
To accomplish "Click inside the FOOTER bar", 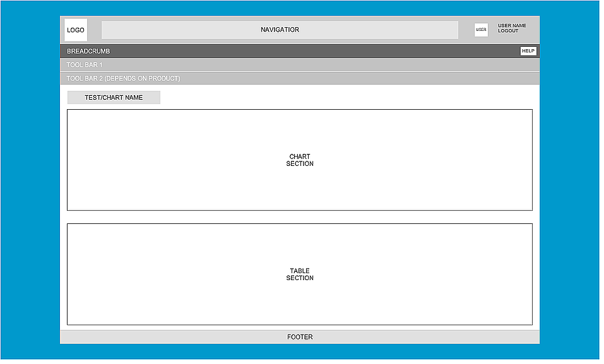I will [x=299, y=336].
